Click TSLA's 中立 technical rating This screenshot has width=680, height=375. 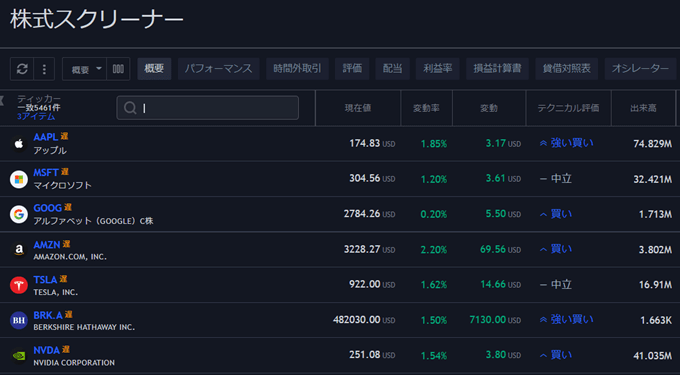click(556, 285)
